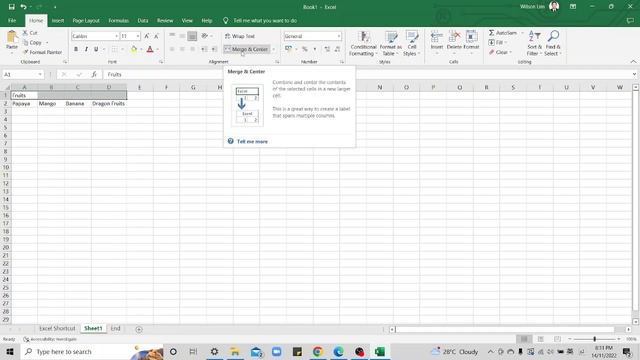This screenshot has width=640, height=360.
Task: Open Sort & Filter menu
Action: [x=534, y=43]
